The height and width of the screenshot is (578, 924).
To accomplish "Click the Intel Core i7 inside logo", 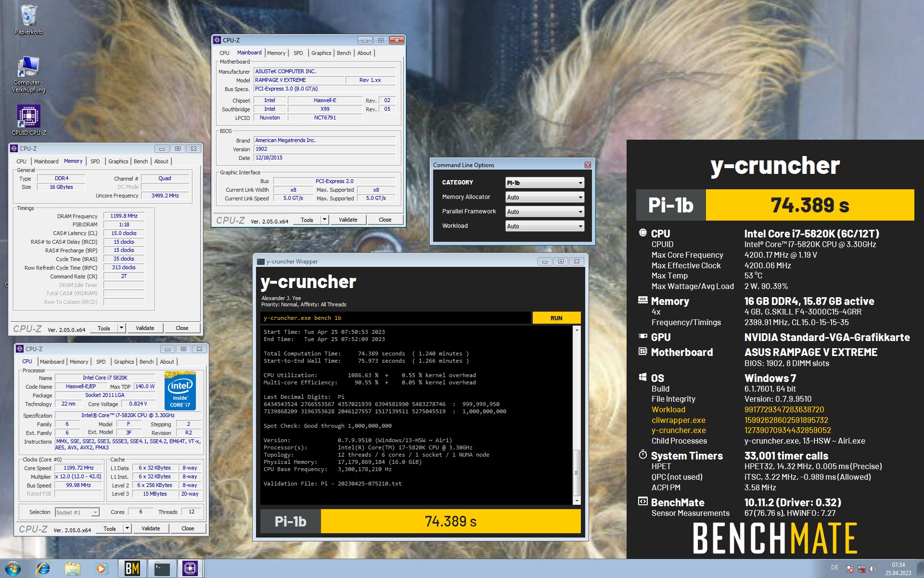I will (180, 391).
